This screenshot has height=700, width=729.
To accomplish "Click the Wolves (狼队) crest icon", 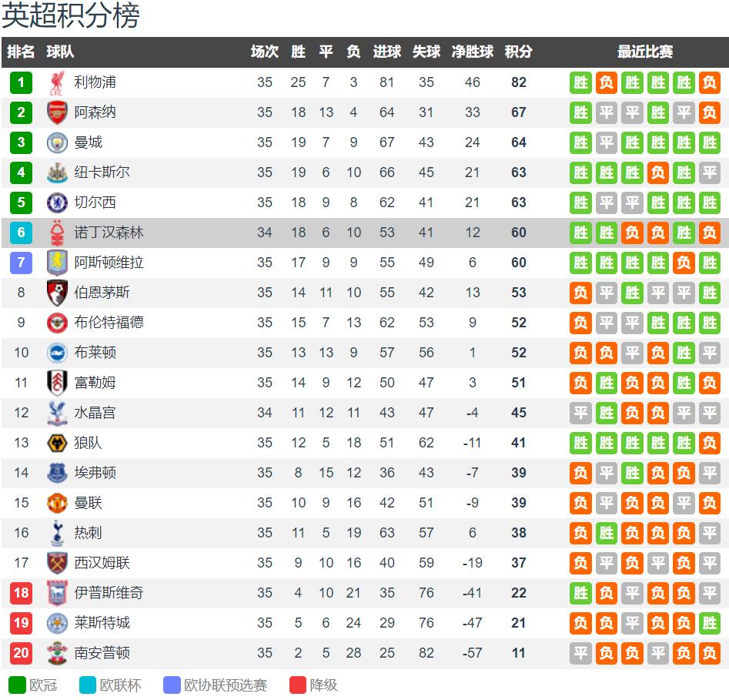I will point(57,443).
